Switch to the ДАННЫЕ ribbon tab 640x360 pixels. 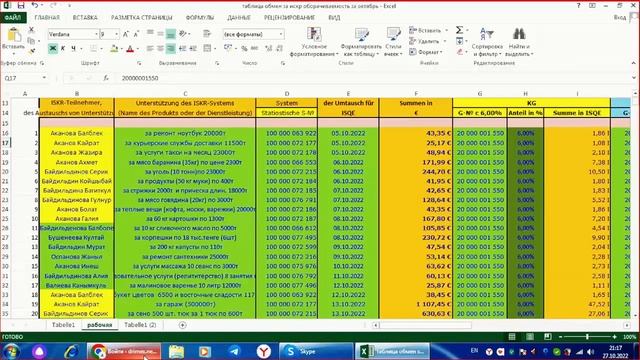239,18
